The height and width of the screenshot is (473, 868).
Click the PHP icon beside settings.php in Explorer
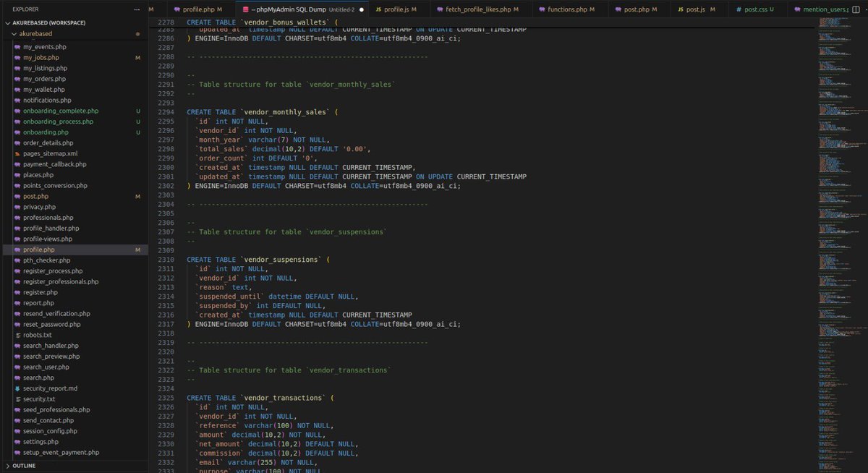coord(18,441)
